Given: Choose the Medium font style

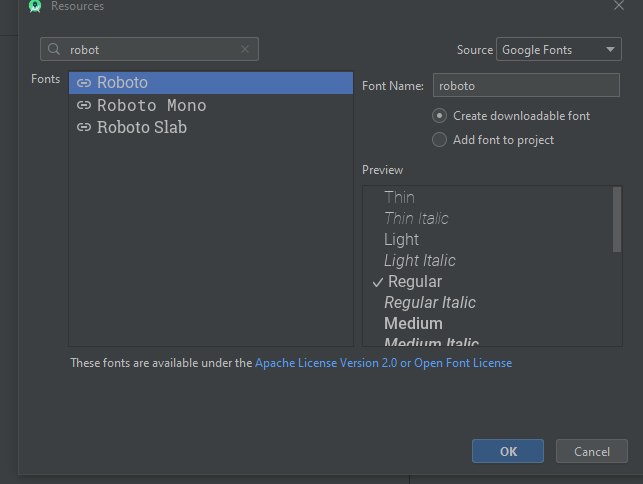Looking at the screenshot, I should coord(413,324).
